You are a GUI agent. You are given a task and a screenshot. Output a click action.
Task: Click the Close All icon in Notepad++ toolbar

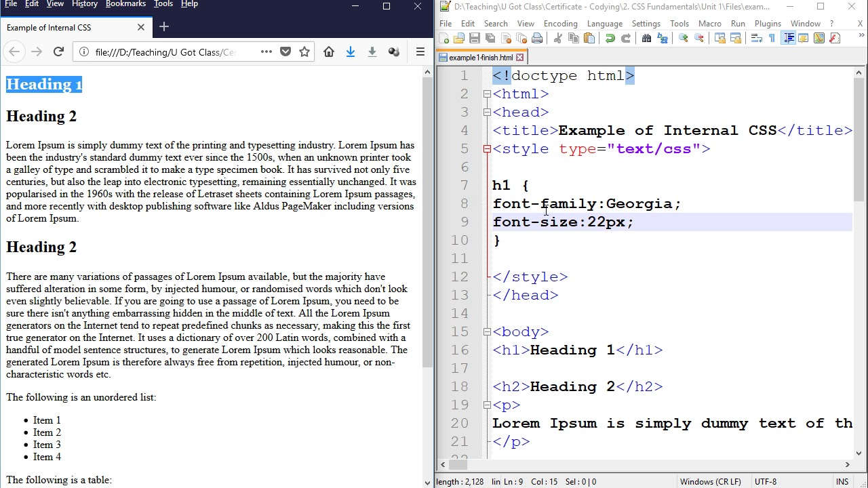(x=521, y=39)
